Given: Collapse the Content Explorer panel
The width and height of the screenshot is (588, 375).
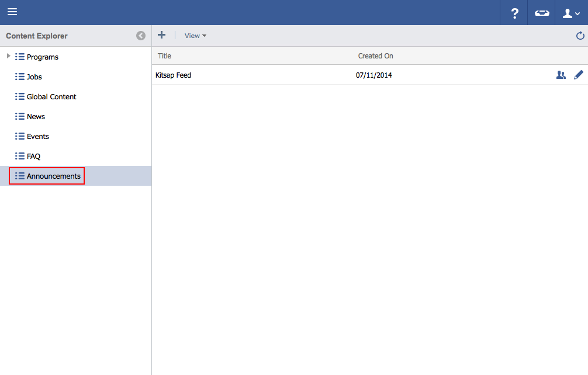Looking at the screenshot, I should click(141, 36).
